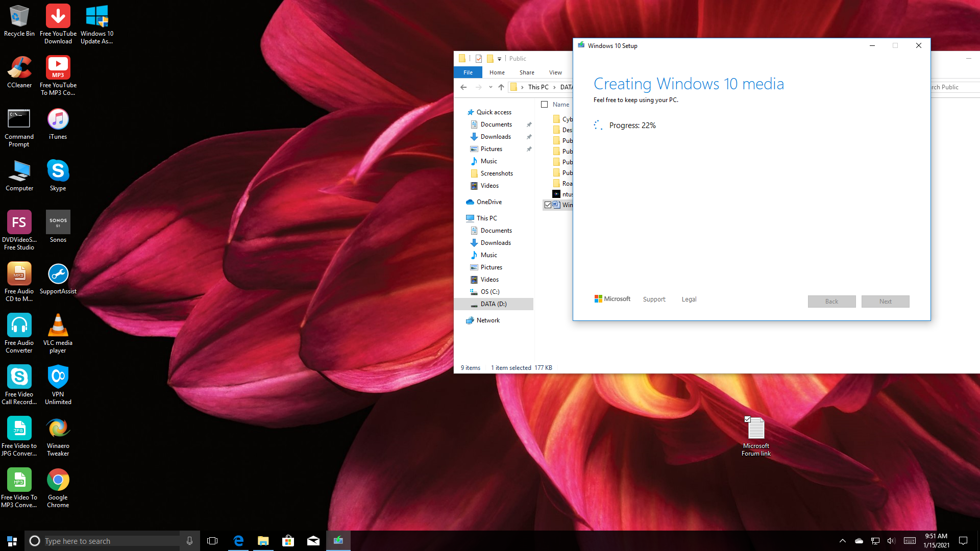
Task: Launch Winaero Tweaker shortcut
Action: 58,436
